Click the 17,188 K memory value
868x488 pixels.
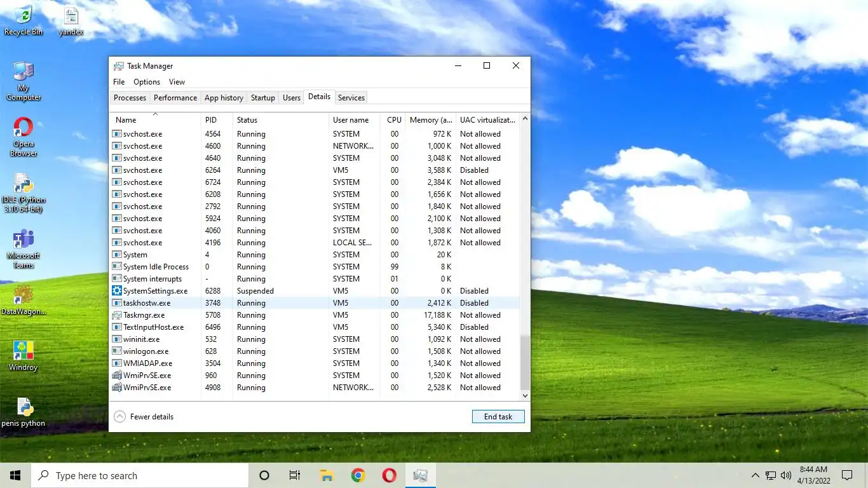438,315
